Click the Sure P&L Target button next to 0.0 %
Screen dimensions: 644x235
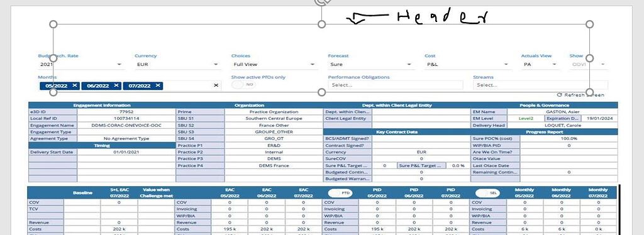coord(421,166)
